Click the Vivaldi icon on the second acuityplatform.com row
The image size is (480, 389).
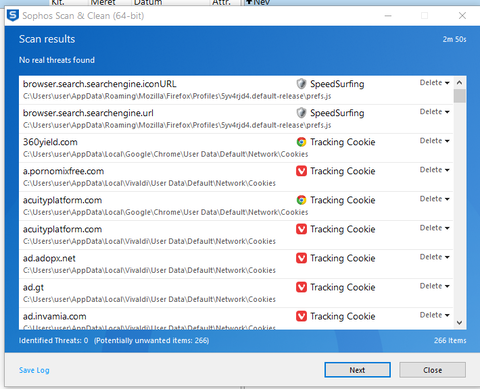tap(301, 229)
